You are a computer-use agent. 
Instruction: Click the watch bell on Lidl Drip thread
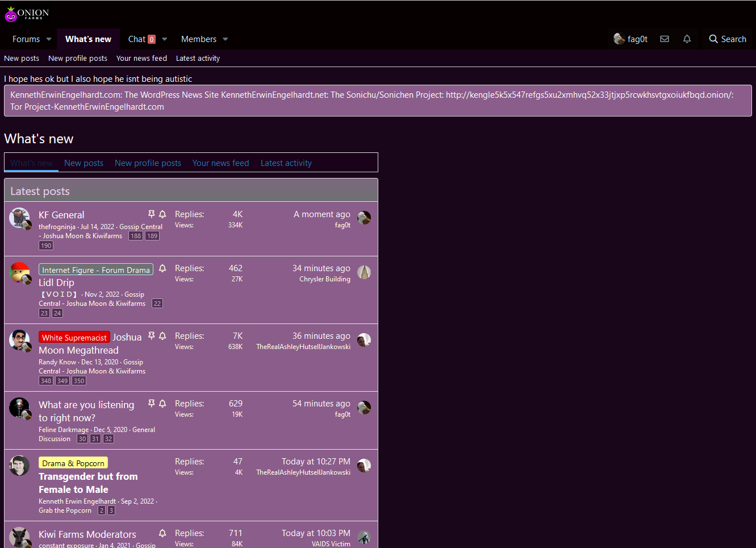pyautogui.click(x=162, y=268)
